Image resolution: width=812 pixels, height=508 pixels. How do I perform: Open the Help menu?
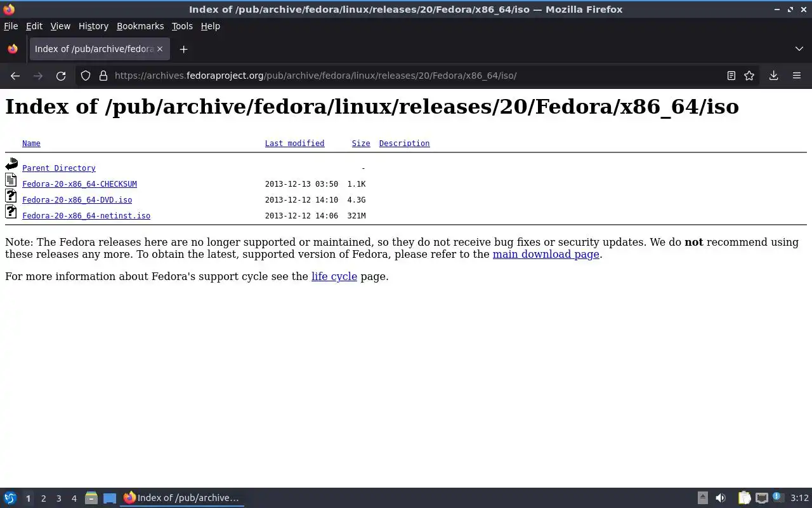click(210, 26)
